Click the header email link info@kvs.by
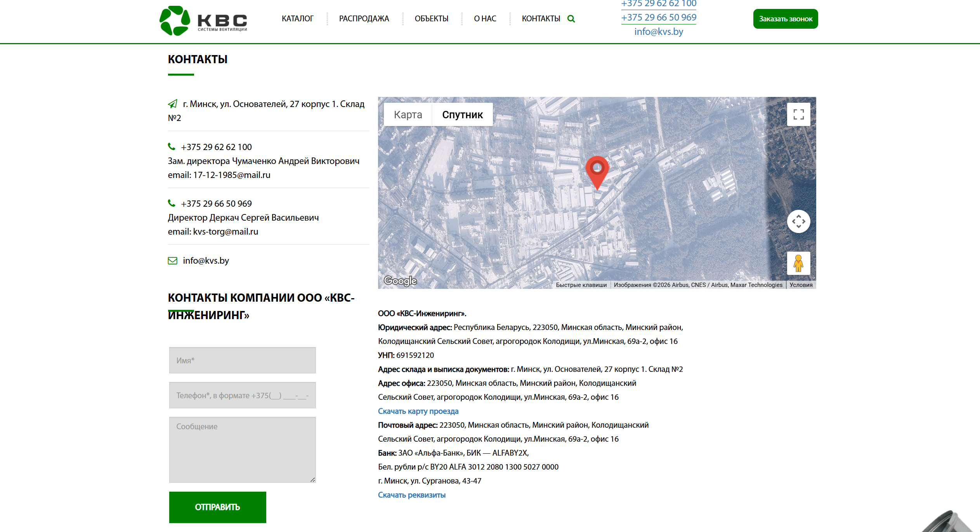Viewport: 980px width, 532px height. point(659,32)
